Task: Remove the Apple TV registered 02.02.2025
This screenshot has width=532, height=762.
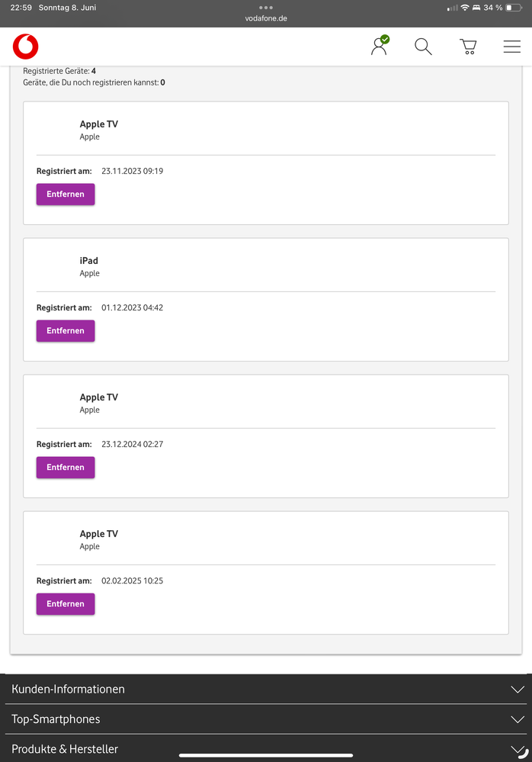Action: click(x=66, y=604)
